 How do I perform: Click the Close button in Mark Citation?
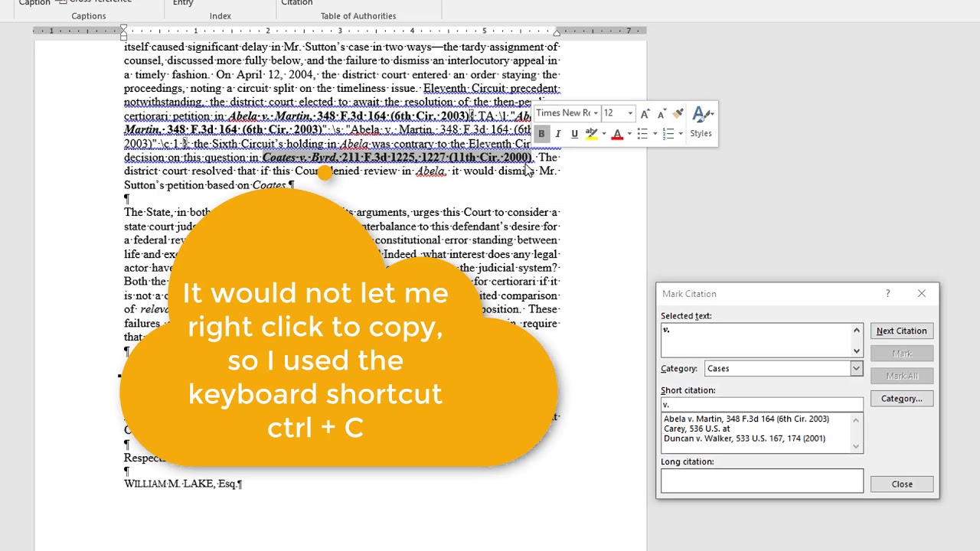(x=901, y=484)
